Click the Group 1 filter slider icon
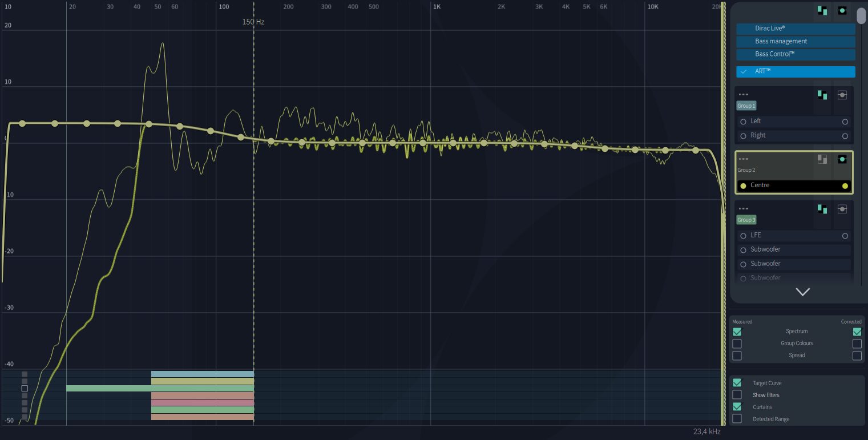 [842, 95]
